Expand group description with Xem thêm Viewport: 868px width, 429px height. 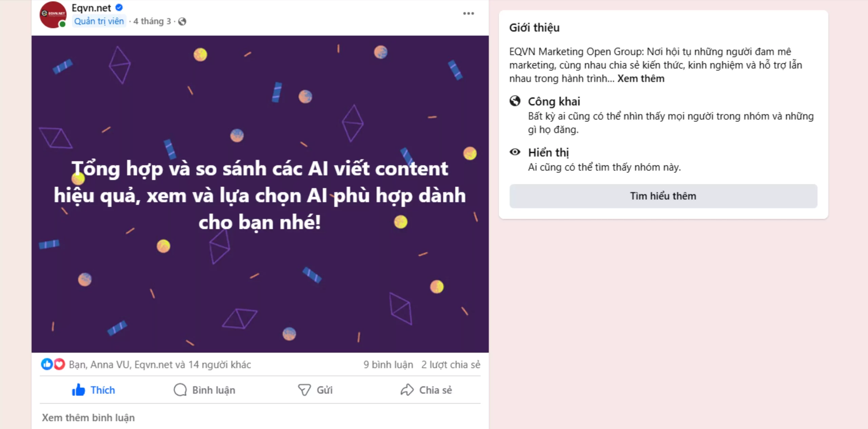(640, 79)
